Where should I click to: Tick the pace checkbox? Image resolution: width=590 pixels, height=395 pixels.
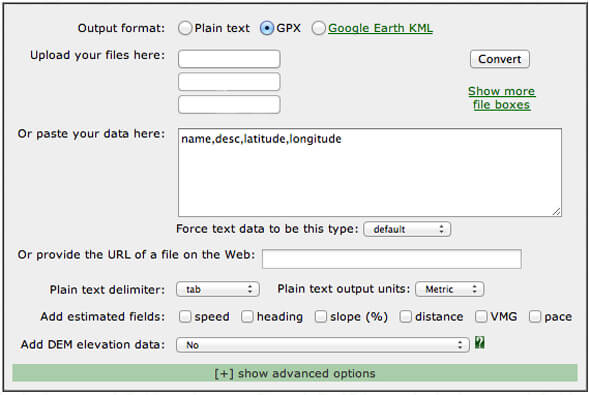pos(535,316)
